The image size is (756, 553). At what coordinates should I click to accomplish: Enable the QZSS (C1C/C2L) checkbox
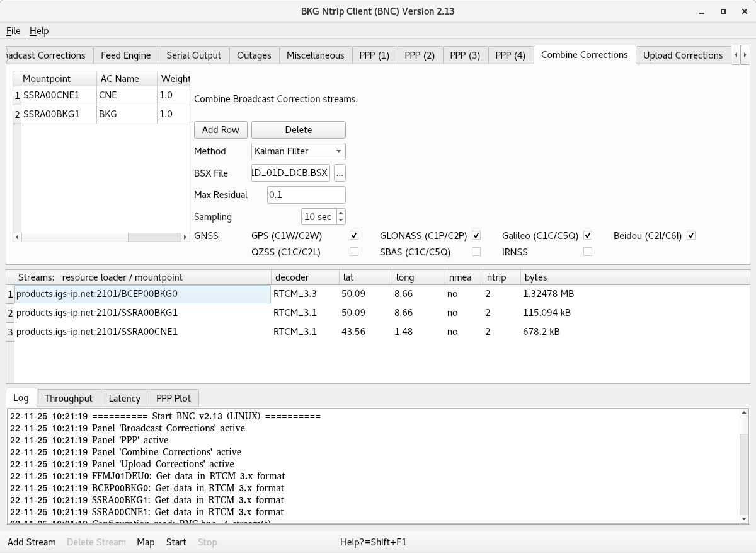[354, 252]
